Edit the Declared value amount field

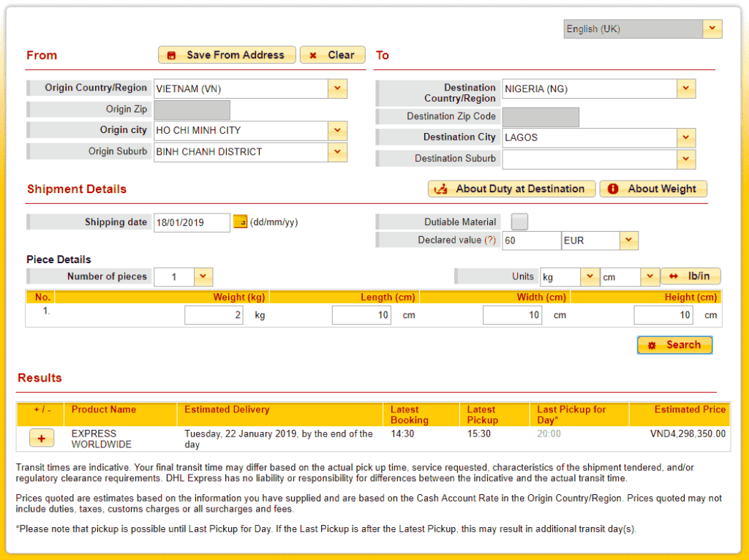point(531,240)
